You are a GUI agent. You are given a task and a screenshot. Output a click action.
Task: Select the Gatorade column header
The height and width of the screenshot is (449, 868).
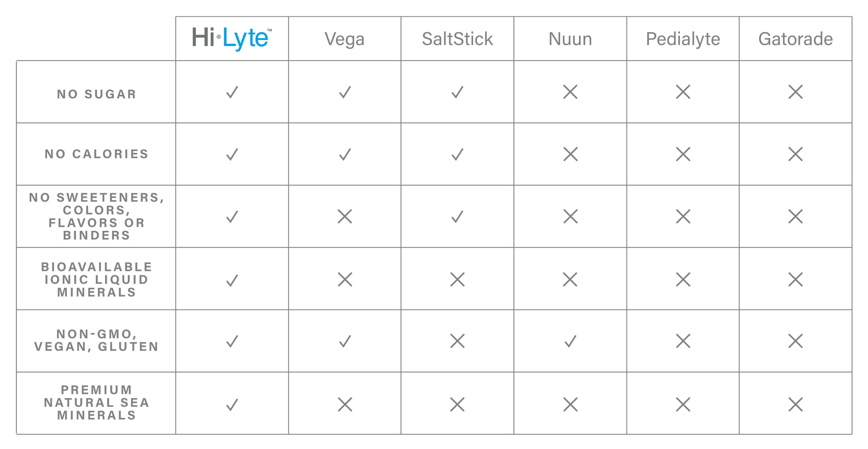796,39
